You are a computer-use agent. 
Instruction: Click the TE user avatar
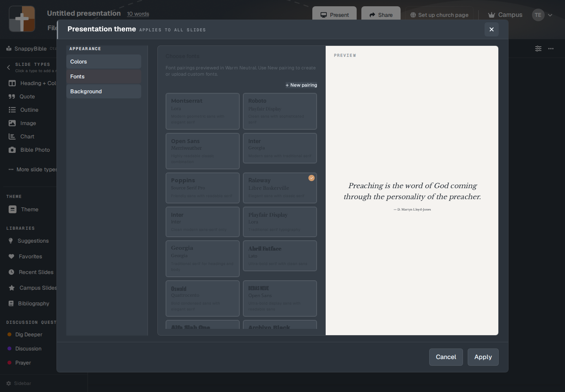click(538, 15)
